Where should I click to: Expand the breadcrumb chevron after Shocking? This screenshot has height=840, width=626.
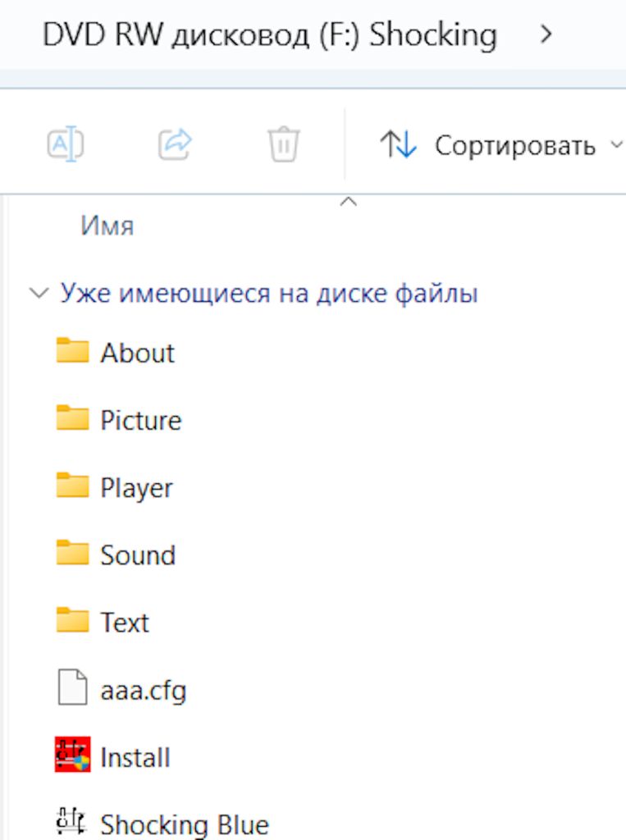click(x=546, y=34)
